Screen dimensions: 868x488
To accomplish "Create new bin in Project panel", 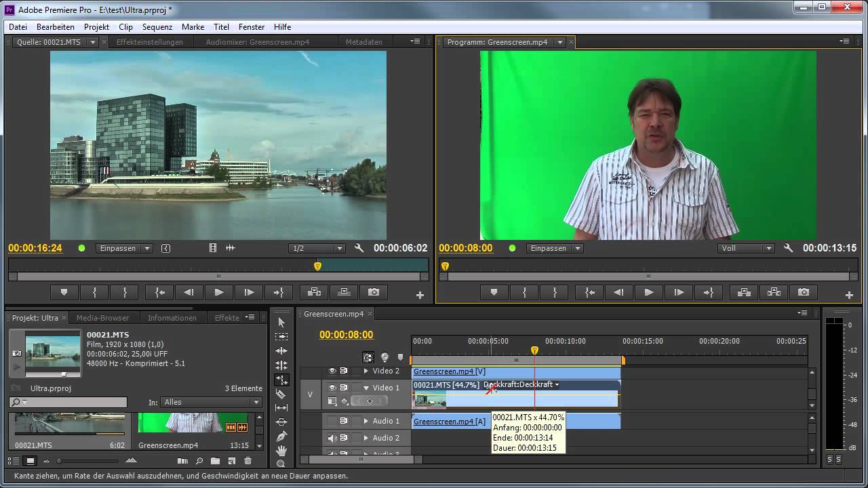I will coord(215,461).
